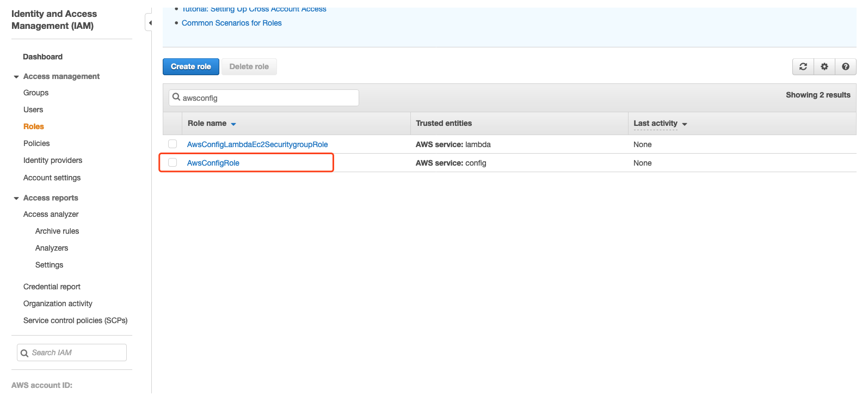
Task: Go to Users in the sidebar
Action: click(33, 110)
